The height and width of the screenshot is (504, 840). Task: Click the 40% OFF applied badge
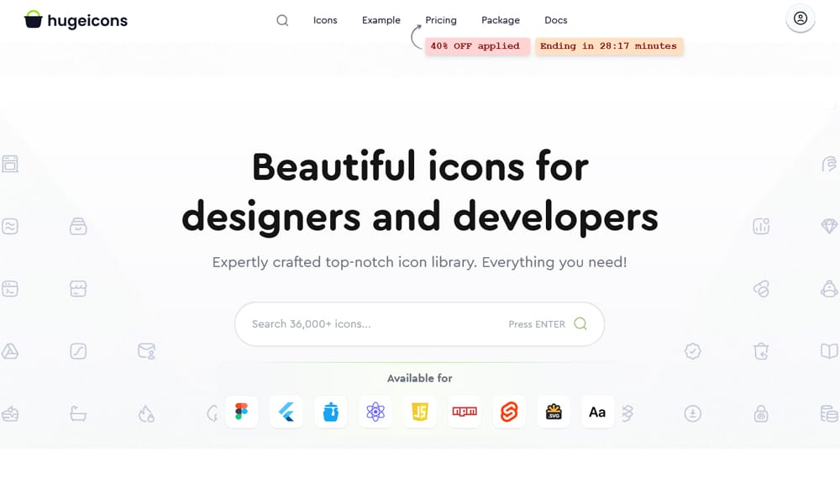[x=477, y=46]
